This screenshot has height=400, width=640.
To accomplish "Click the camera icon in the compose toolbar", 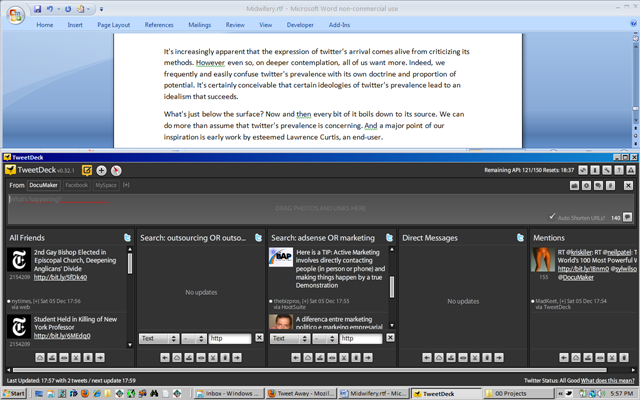I will click(x=574, y=186).
